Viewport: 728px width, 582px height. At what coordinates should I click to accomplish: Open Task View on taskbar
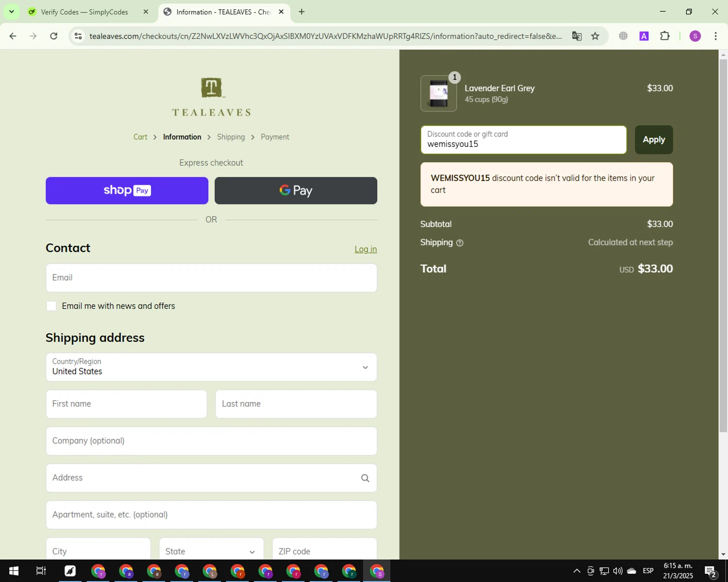(41, 571)
